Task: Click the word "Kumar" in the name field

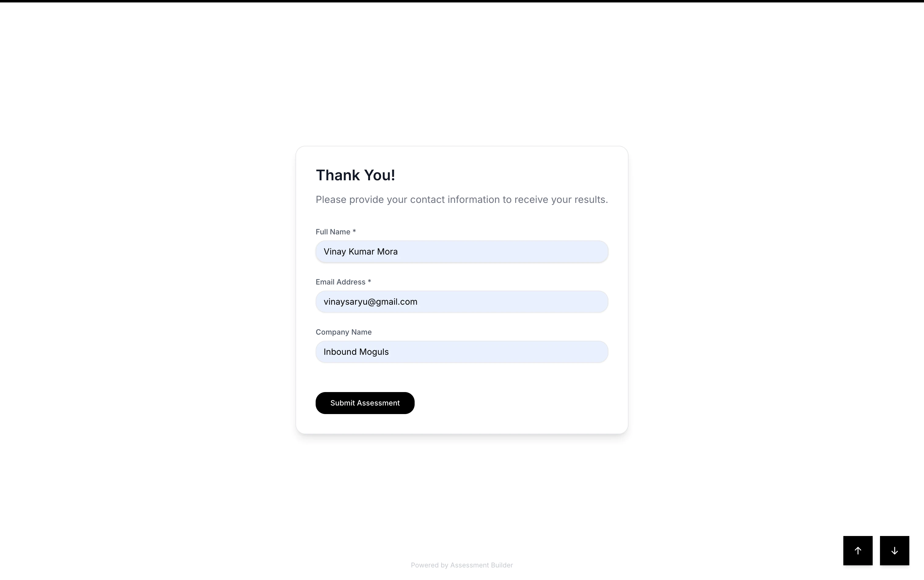Action: (x=361, y=251)
